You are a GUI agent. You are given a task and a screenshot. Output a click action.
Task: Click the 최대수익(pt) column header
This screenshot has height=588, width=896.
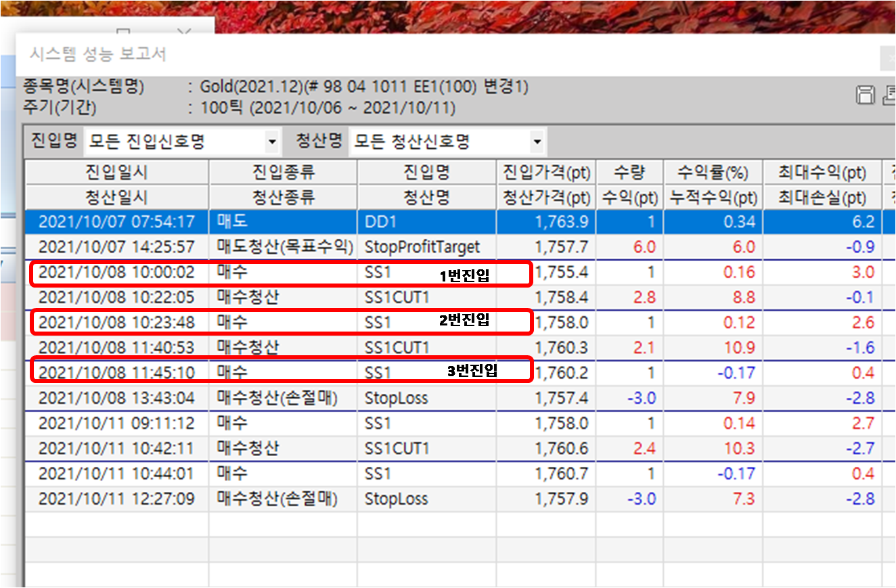822,173
